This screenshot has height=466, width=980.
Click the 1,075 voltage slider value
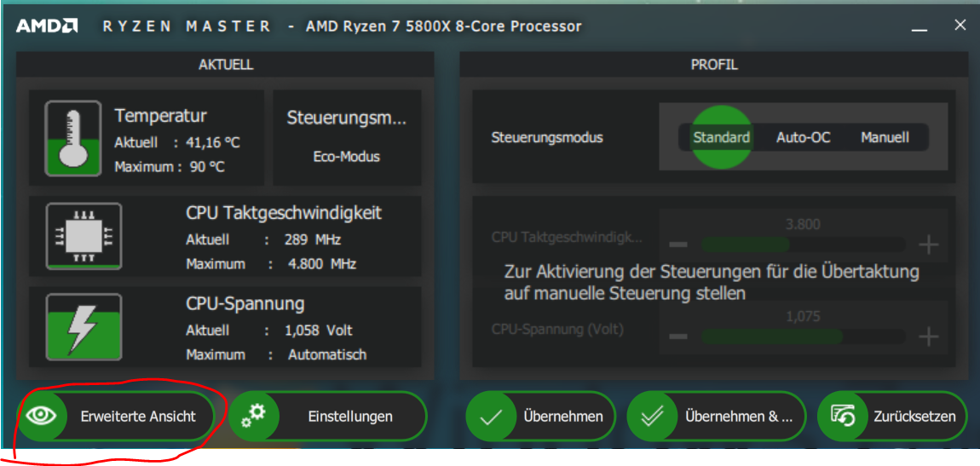tap(803, 317)
